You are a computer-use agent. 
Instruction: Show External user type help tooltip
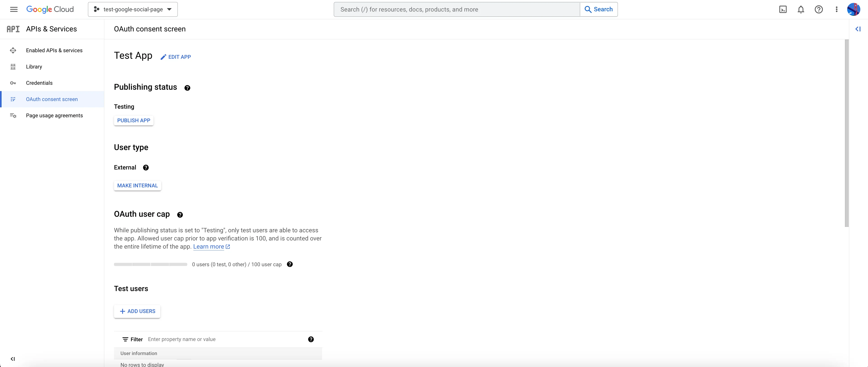(x=146, y=167)
